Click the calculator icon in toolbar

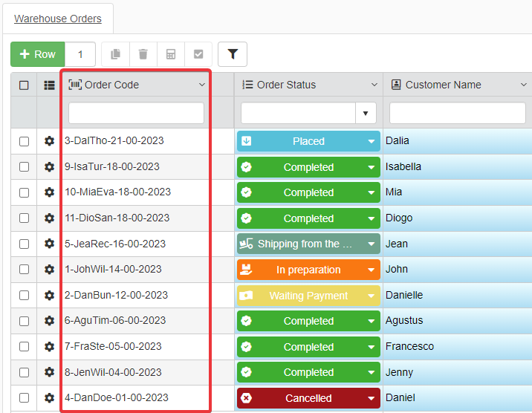171,54
